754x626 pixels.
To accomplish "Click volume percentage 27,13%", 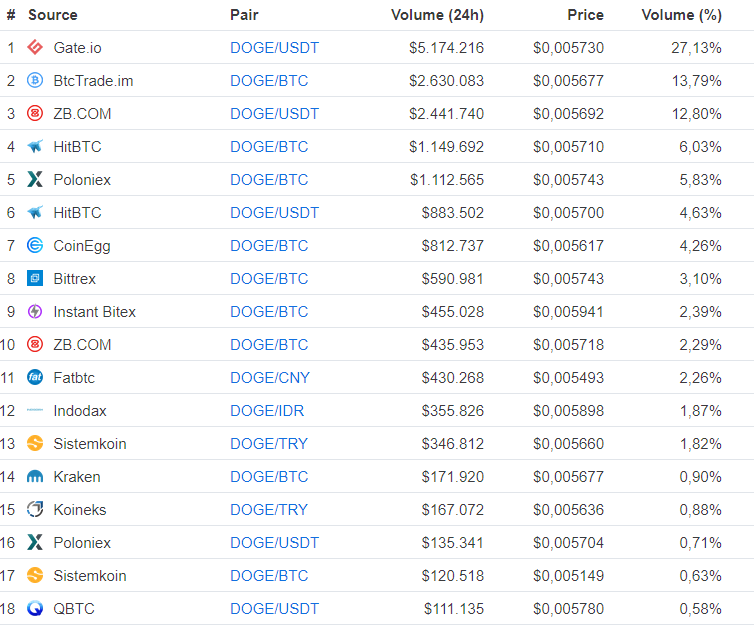I will click(x=696, y=48).
